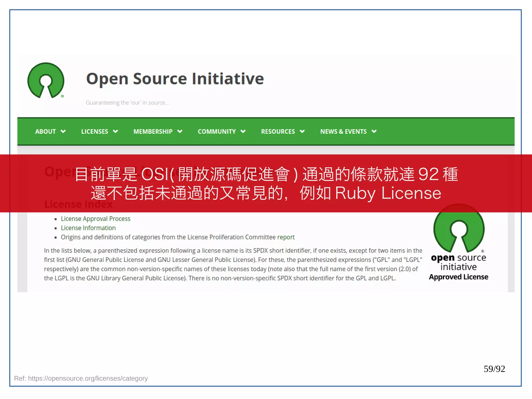Click the slide page number 59/92
The width and height of the screenshot is (532, 399).
tap(494, 369)
